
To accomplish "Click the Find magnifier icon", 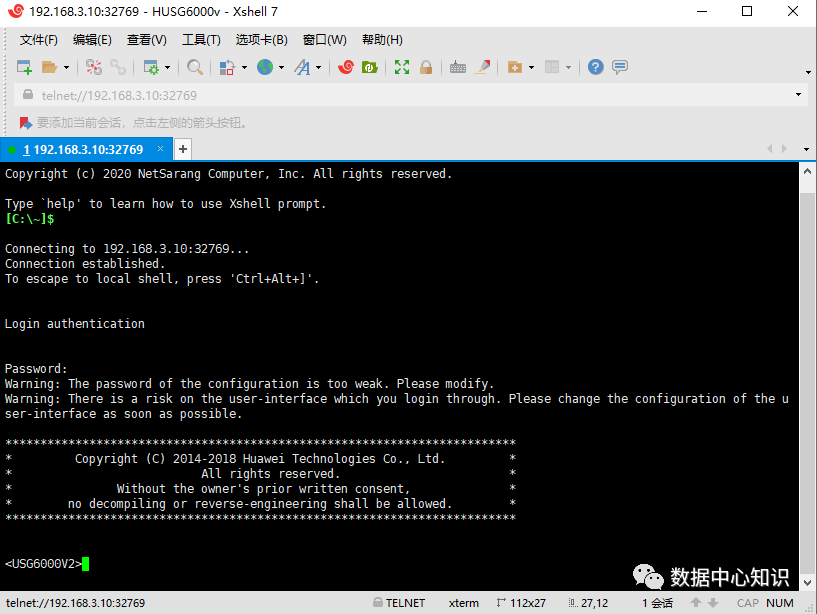I will pos(195,67).
